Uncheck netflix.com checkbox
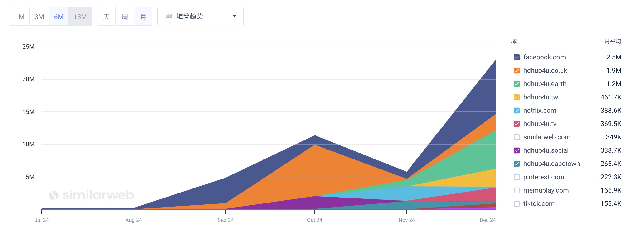 click(x=517, y=111)
